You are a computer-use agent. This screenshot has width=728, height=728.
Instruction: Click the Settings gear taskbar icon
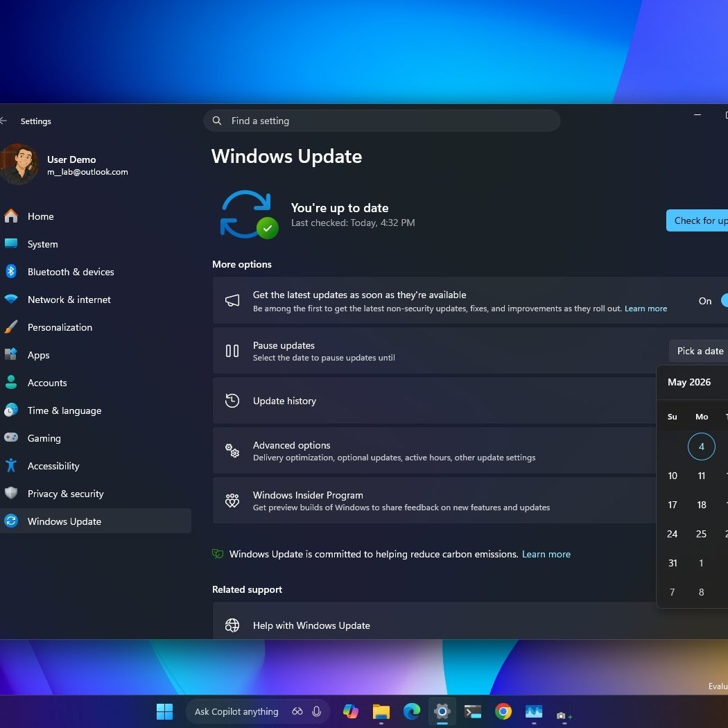[x=442, y=711]
